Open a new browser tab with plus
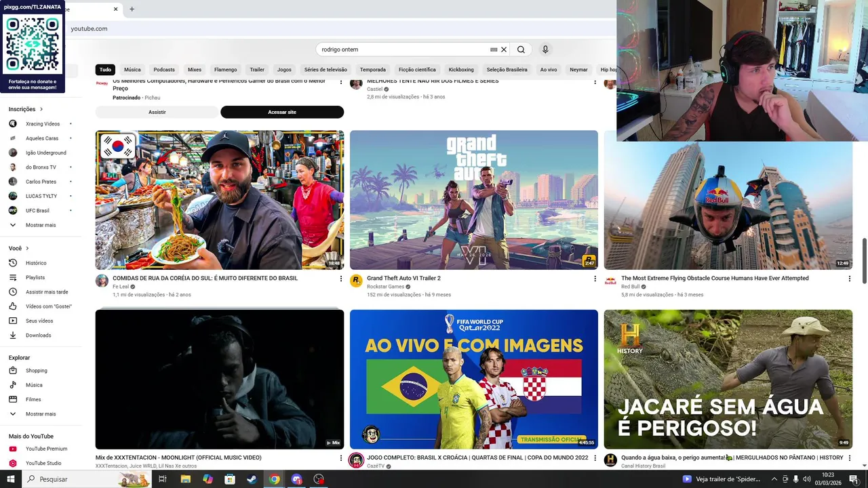 132,9
